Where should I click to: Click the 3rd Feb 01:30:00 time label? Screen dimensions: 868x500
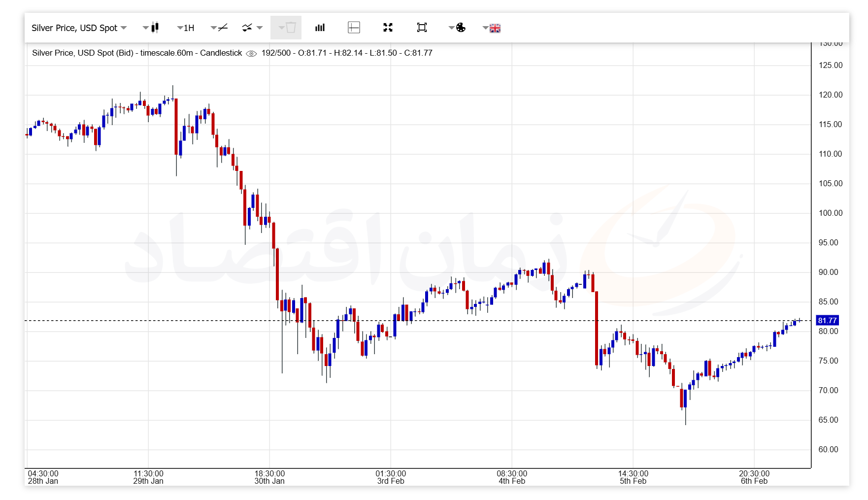pyautogui.click(x=391, y=477)
